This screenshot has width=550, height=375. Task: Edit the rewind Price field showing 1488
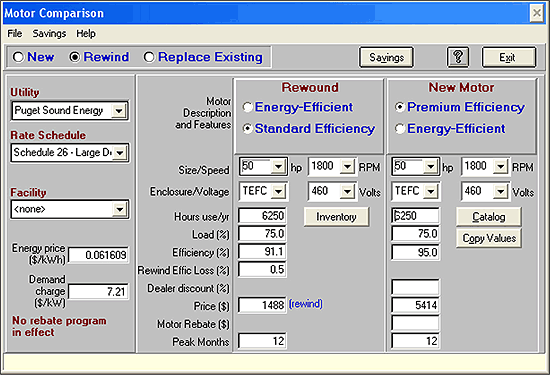pyautogui.click(x=262, y=305)
